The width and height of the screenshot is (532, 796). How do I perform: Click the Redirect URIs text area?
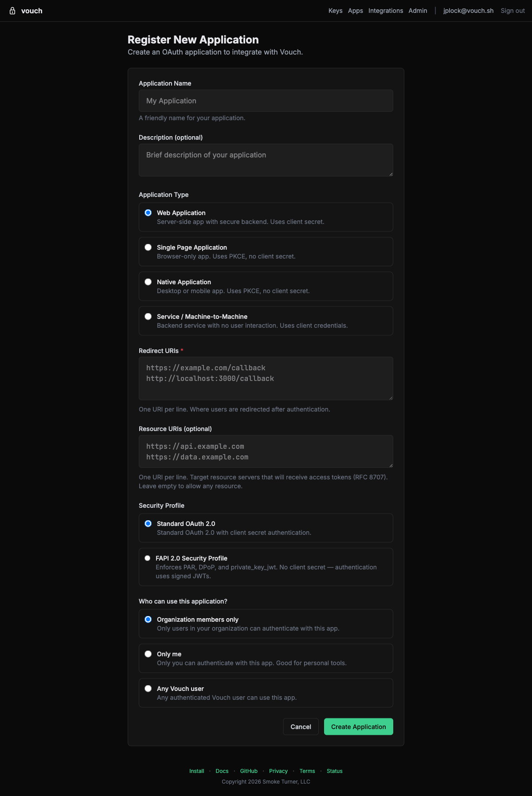[x=266, y=379]
